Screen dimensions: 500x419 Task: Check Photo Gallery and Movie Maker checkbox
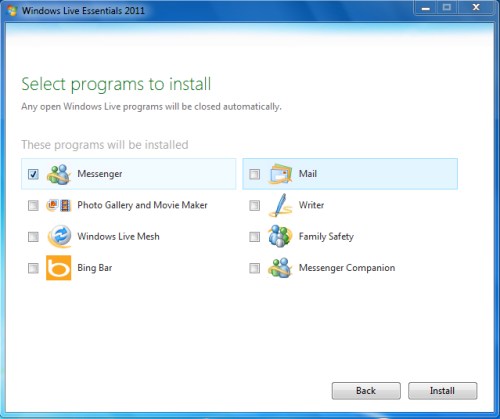pyautogui.click(x=33, y=205)
